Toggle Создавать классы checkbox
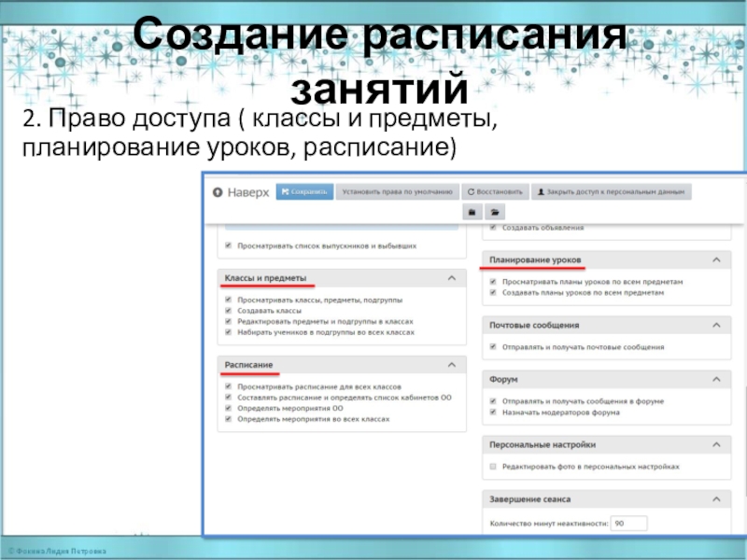The width and height of the screenshot is (747, 560). pyautogui.click(x=228, y=311)
